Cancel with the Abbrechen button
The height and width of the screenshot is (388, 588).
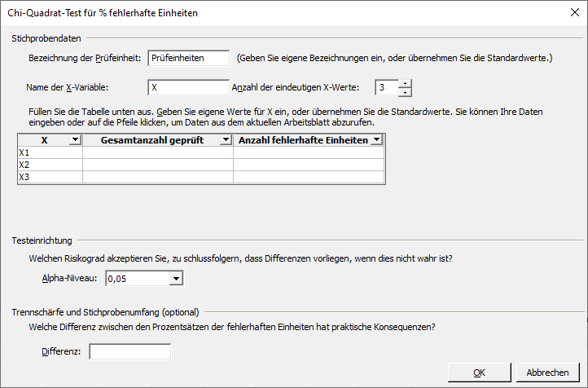[x=547, y=373]
